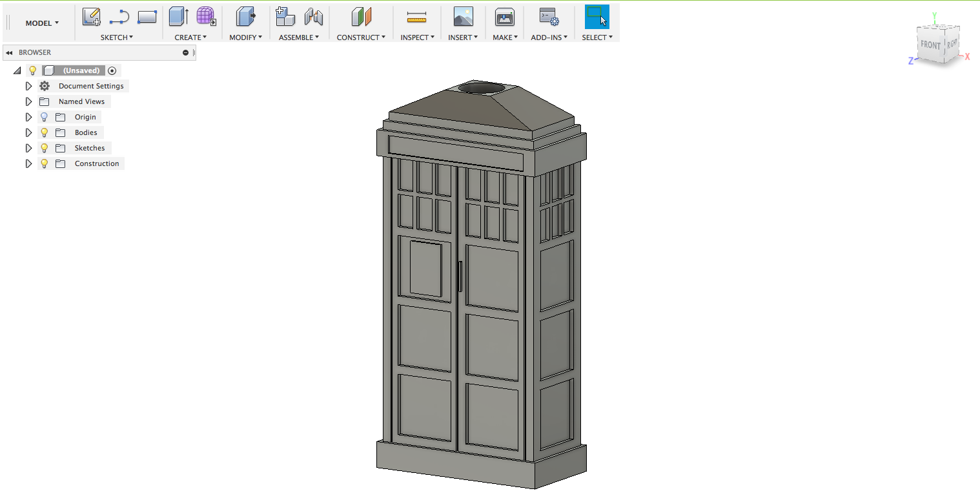Click the Document Settings gear icon
Viewport: 980px width, 502px height.
point(45,86)
